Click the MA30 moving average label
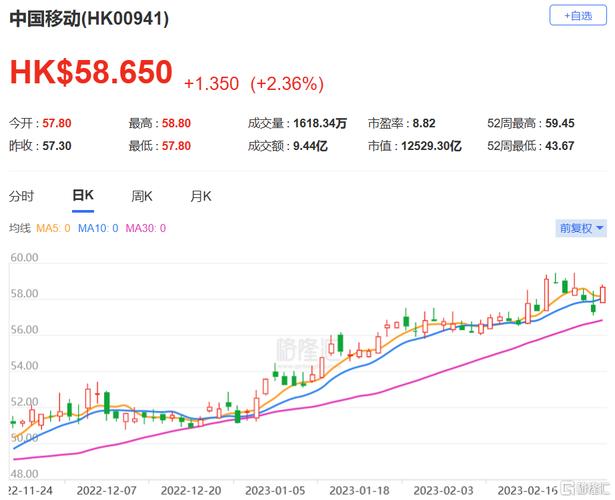615x500 pixels. point(146,228)
